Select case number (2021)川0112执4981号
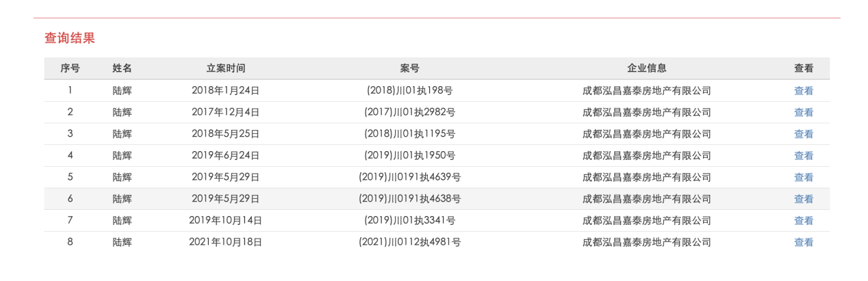This screenshot has height=281, width=868. point(409,242)
